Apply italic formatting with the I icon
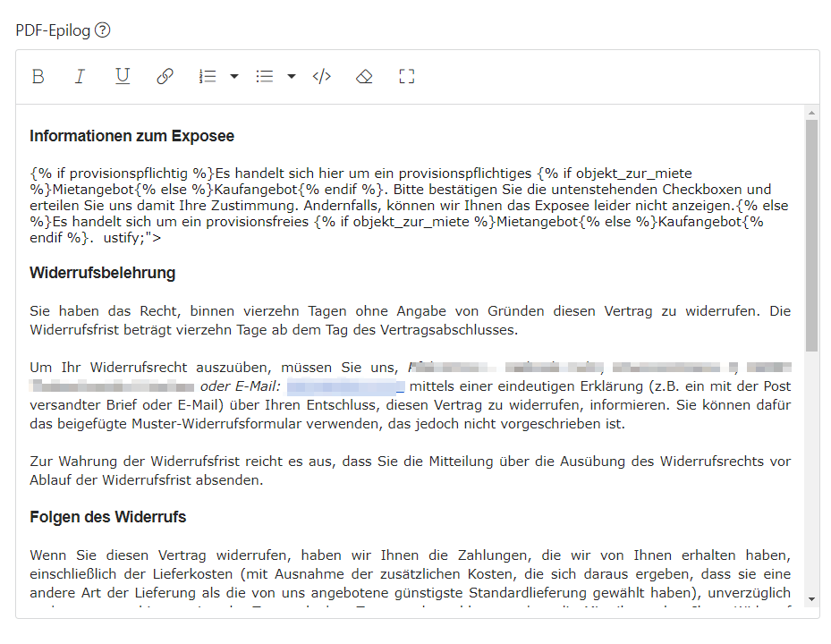 click(80, 77)
